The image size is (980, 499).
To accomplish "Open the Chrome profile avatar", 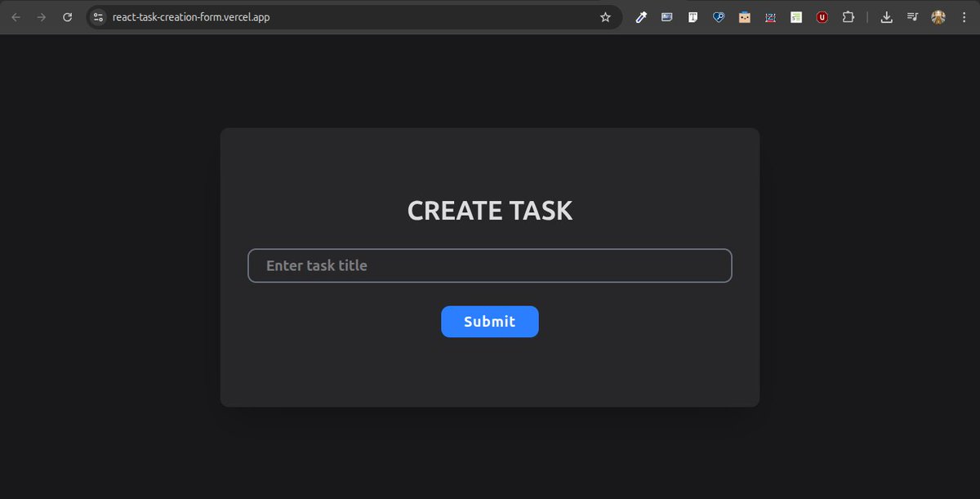I will point(938,17).
